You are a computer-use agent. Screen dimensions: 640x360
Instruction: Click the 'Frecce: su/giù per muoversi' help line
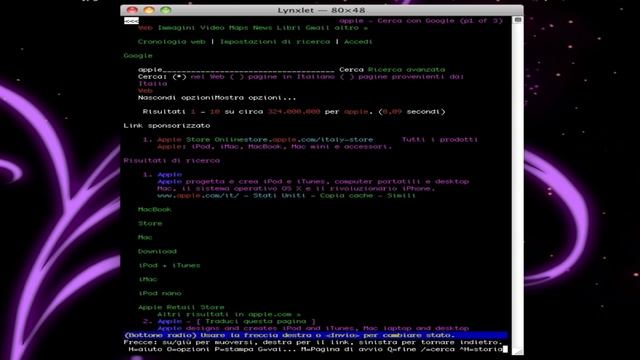pyautogui.click(x=313, y=342)
